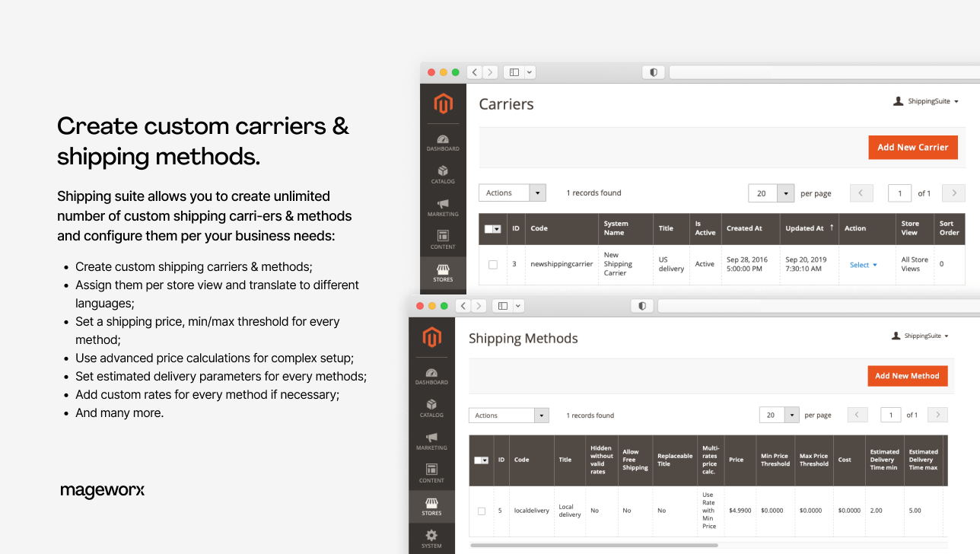Viewport: 980px width, 554px height.
Task: Select all records checkbox in Carriers grid header
Action: tap(492, 228)
